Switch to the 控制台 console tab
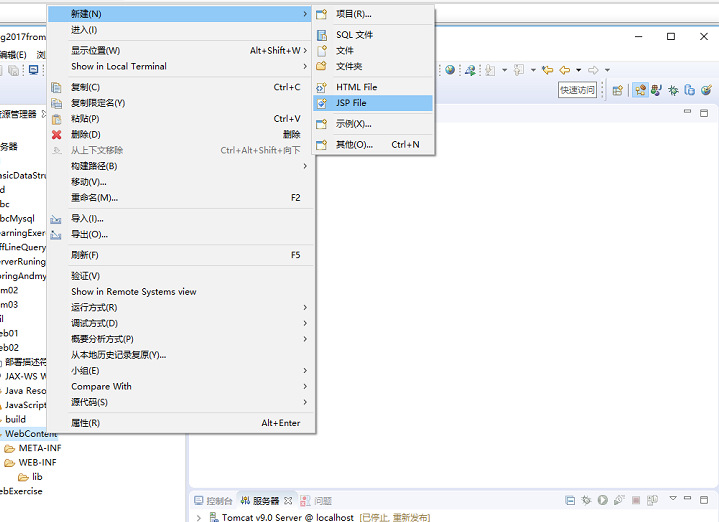Screen dimensions: 719x522 click(213, 501)
